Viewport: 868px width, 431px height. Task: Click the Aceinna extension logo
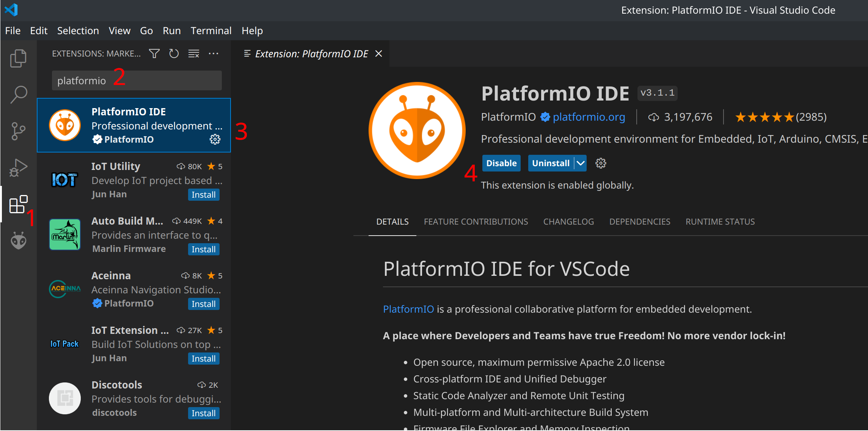[64, 289]
